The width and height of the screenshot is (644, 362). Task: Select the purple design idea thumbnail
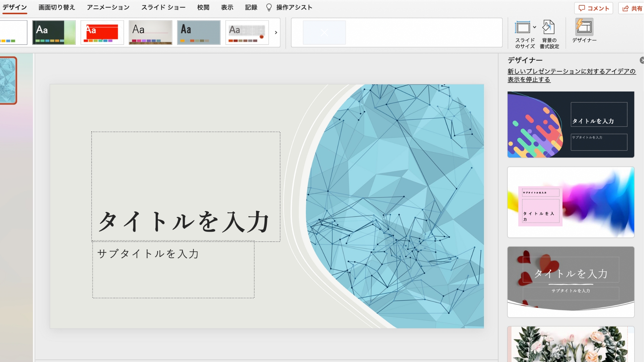[x=571, y=124]
